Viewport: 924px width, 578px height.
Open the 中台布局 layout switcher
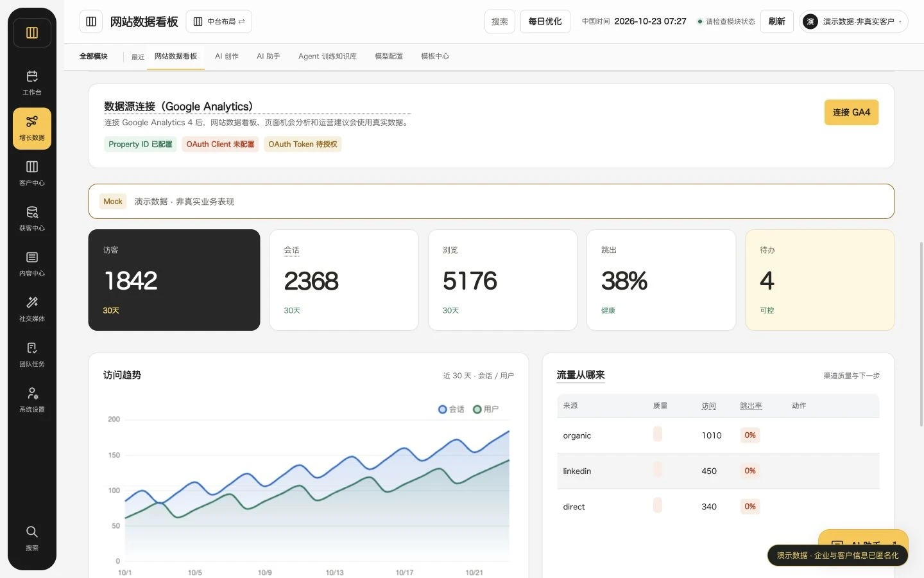tap(219, 22)
